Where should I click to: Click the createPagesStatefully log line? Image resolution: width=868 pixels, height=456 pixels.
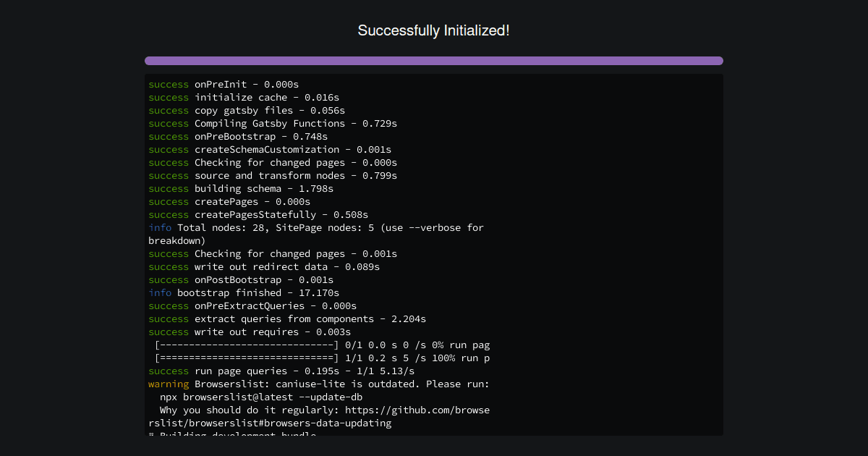pos(258,214)
